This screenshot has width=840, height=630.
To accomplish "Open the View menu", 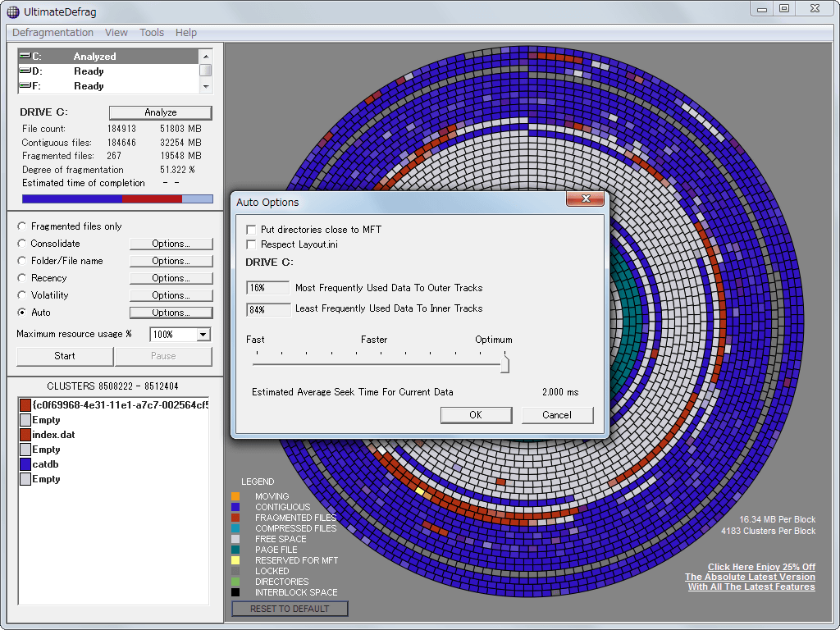I will 116,33.
